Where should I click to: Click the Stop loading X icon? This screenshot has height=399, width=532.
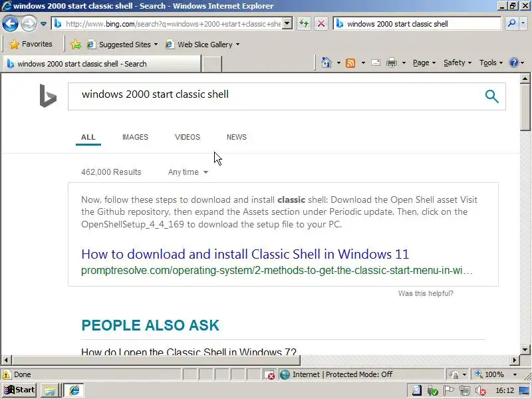point(321,24)
